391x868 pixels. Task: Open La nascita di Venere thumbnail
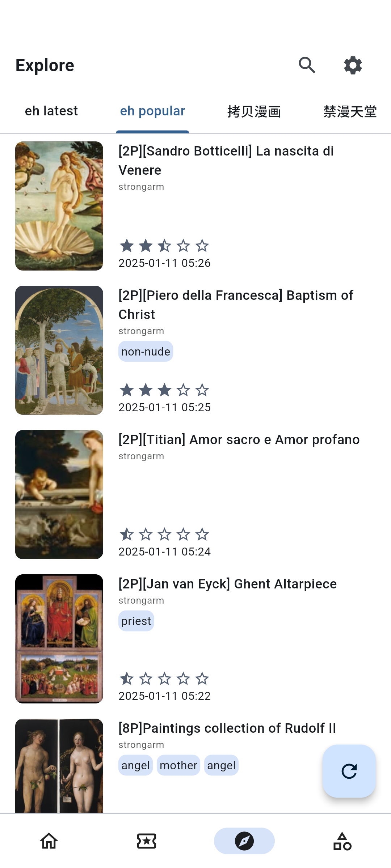59,206
